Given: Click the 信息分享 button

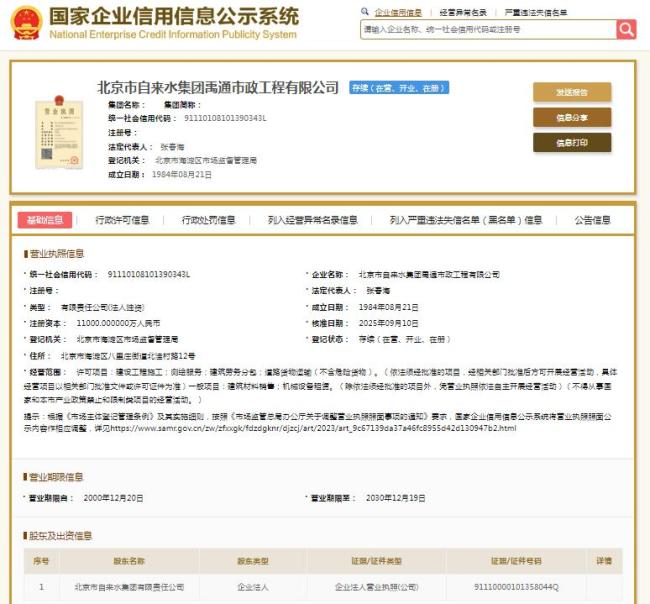Looking at the screenshot, I should click(x=572, y=117).
